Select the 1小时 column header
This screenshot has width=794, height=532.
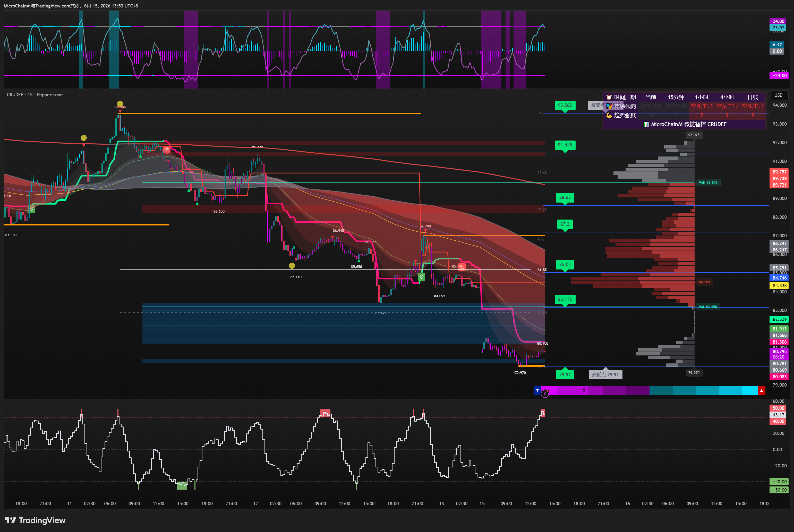coord(702,97)
